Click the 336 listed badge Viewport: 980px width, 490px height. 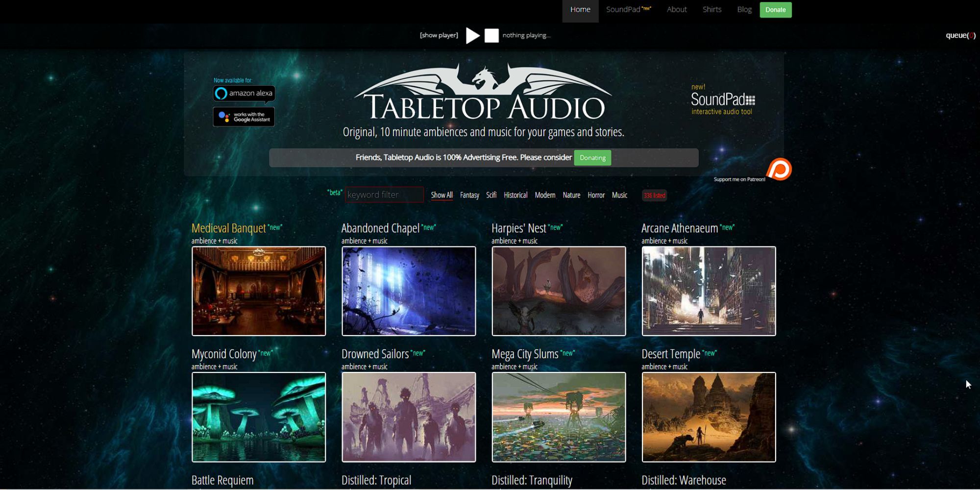click(654, 196)
